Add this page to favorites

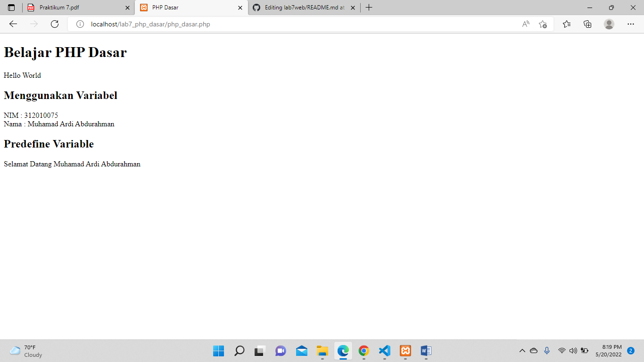tap(543, 24)
